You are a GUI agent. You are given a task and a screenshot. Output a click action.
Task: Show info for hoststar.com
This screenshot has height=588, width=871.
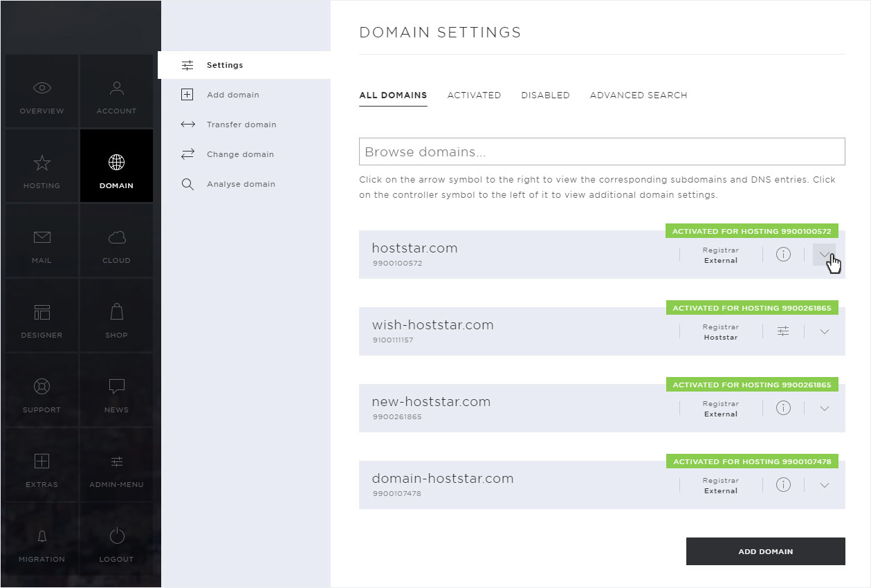783,255
